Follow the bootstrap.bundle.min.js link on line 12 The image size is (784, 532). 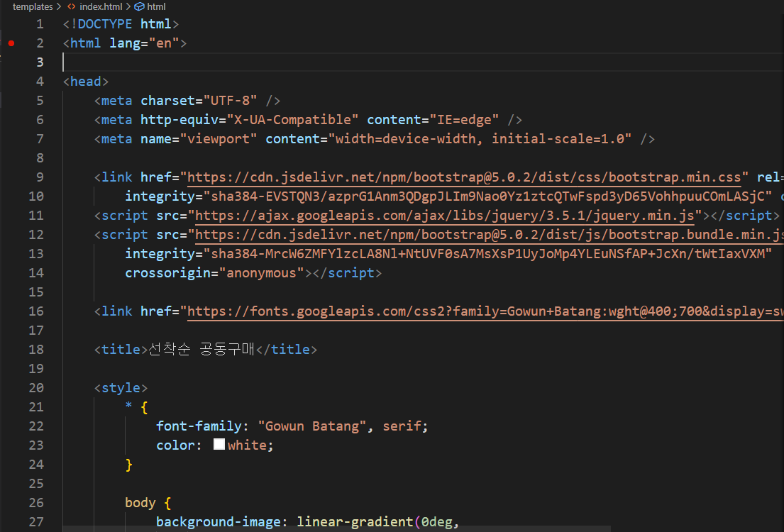pos(489,235)
